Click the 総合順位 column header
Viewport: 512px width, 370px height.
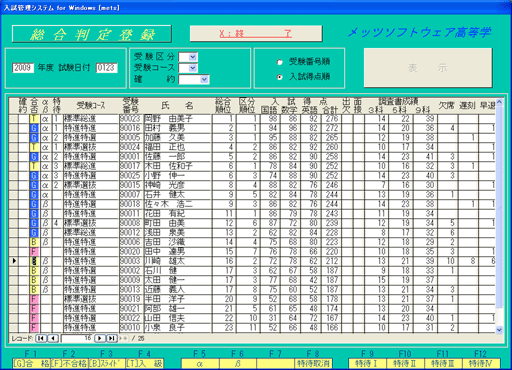click(x=223, y=106)
